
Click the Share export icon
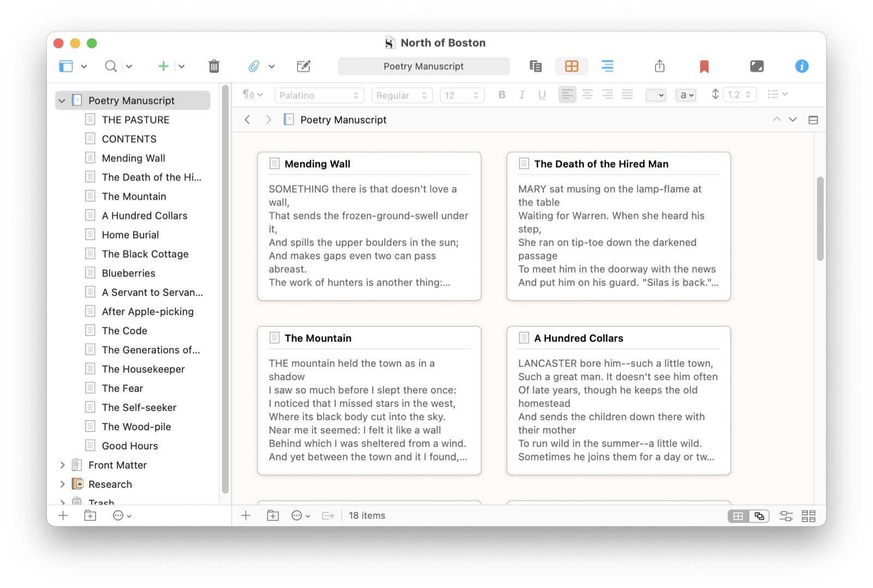point(660,67)
